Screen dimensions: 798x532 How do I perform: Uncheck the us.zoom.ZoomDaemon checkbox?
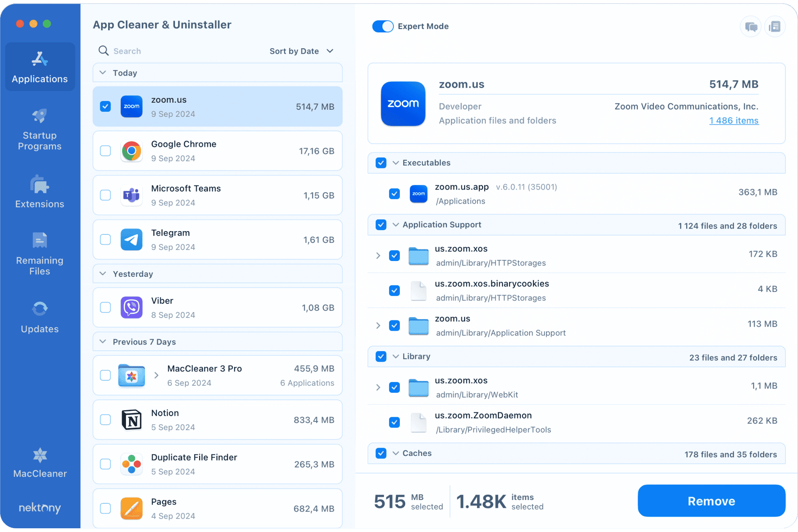pyautogui.click(x=394, y=422)
